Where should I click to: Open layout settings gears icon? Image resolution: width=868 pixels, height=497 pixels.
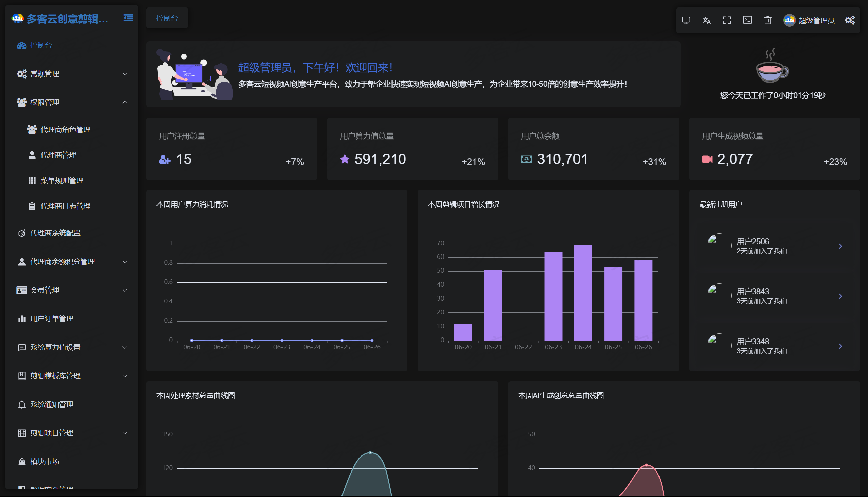pos(850,20)
